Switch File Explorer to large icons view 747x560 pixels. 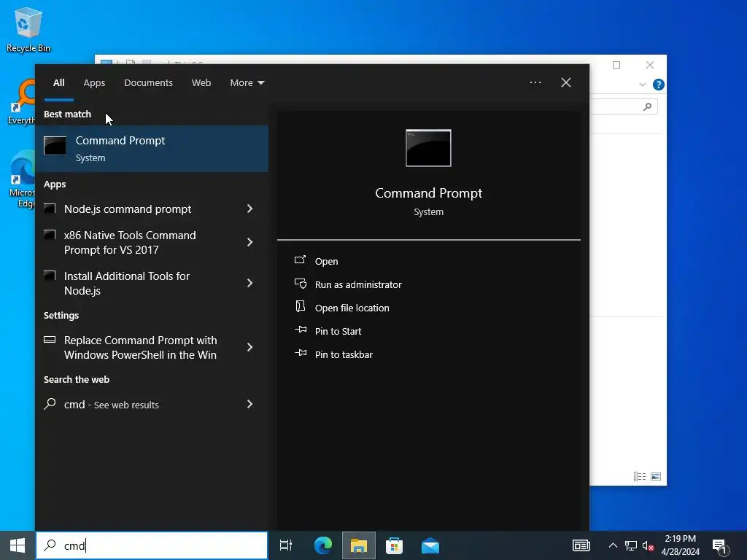click(x=656, y=476)
